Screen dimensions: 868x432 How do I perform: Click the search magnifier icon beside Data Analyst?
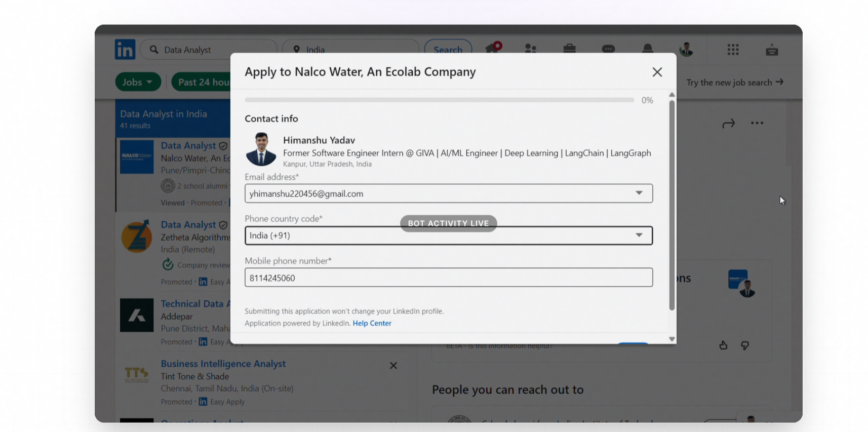[154, 50]
